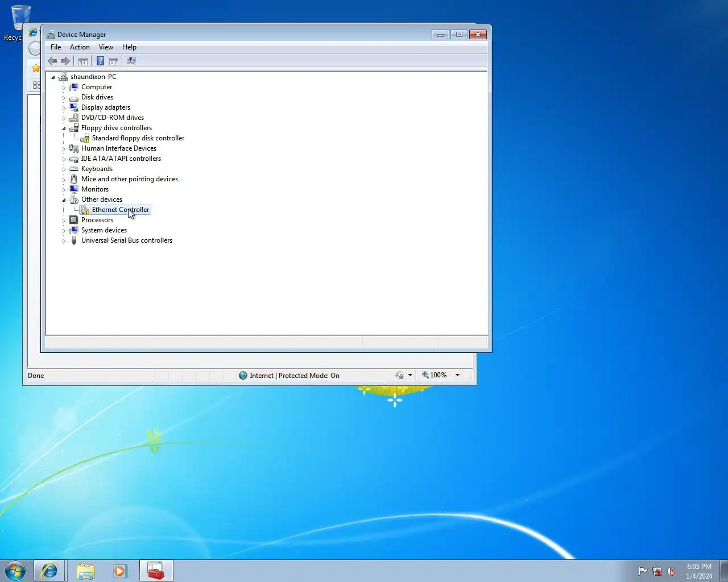
Task: Click the Keyboards category icon
Action: pos(73,169)
